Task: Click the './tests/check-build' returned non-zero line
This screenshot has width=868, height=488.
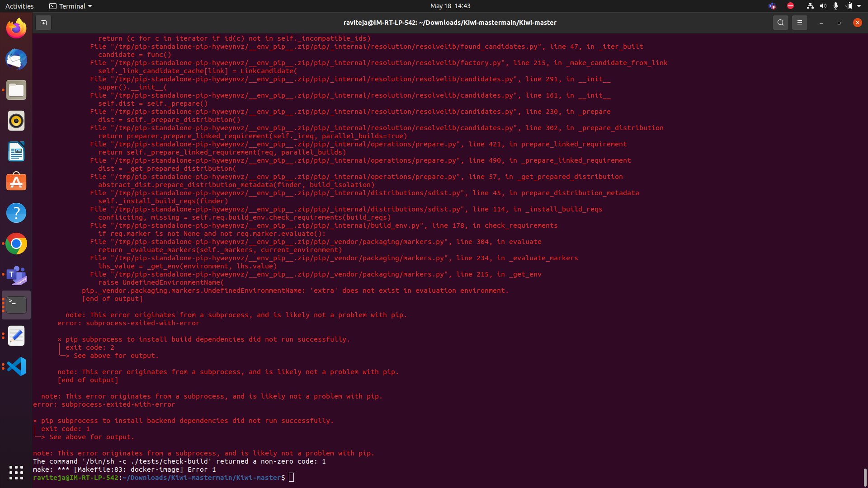Action: coord(179,461)
